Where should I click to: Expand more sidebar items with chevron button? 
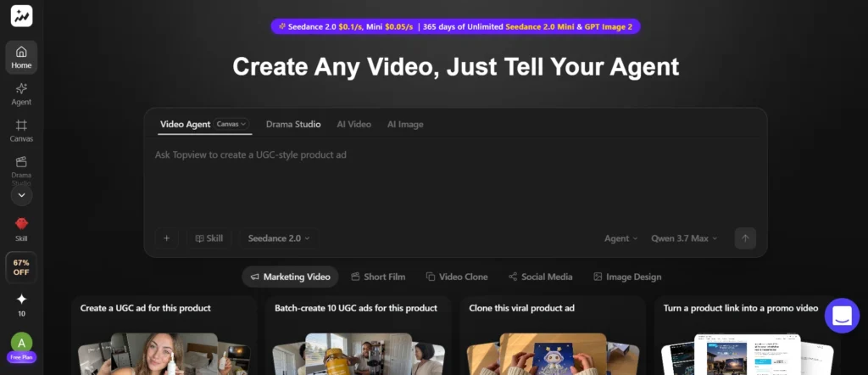point(21,195)
